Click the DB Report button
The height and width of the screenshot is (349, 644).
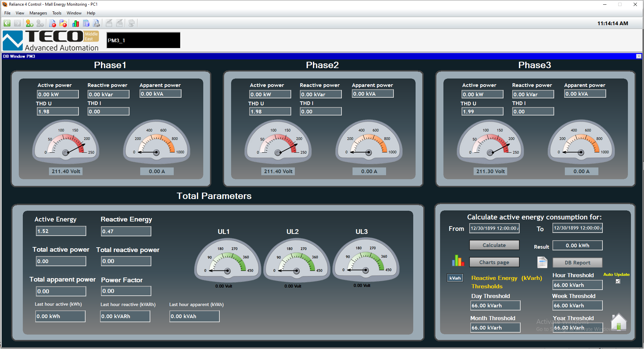(x=577, y=263)
